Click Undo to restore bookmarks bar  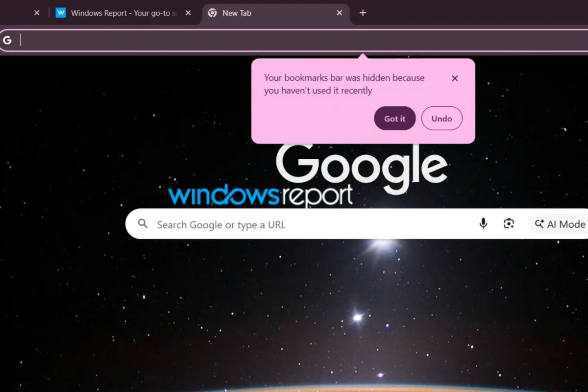[x=442, y=119]
